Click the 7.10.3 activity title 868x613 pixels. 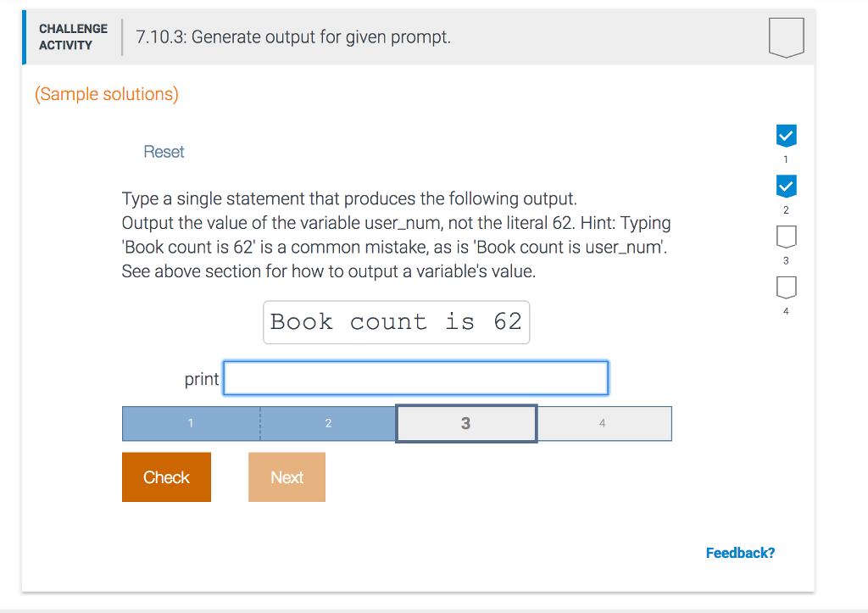(291, 36)
